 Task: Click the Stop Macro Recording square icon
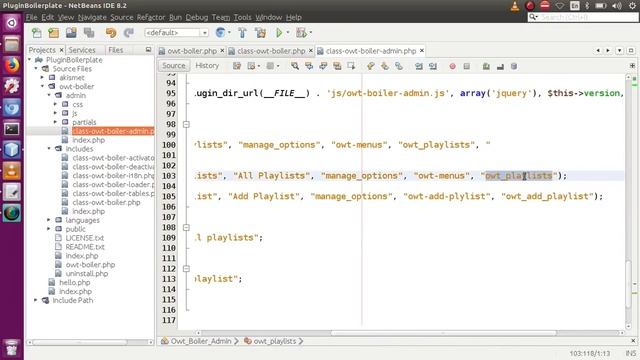tap(467, 66)
